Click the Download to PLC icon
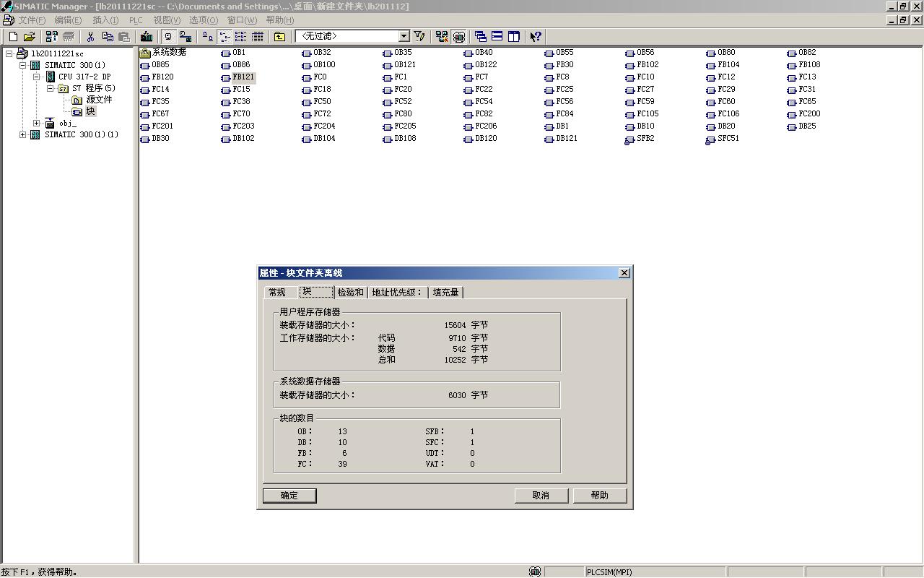This screenshot has height=578, width=924. (147, 36)
